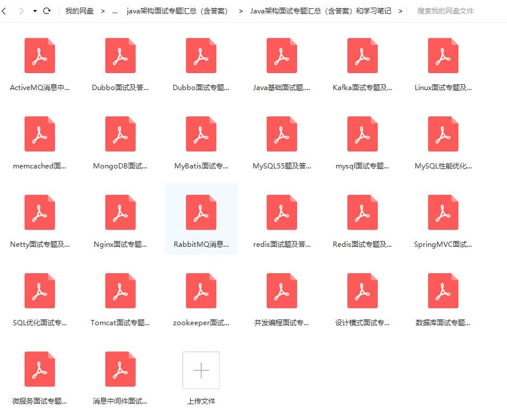Select the MySQL性能优化... PDF icon
507x420 pixels.
coord(443,134)
